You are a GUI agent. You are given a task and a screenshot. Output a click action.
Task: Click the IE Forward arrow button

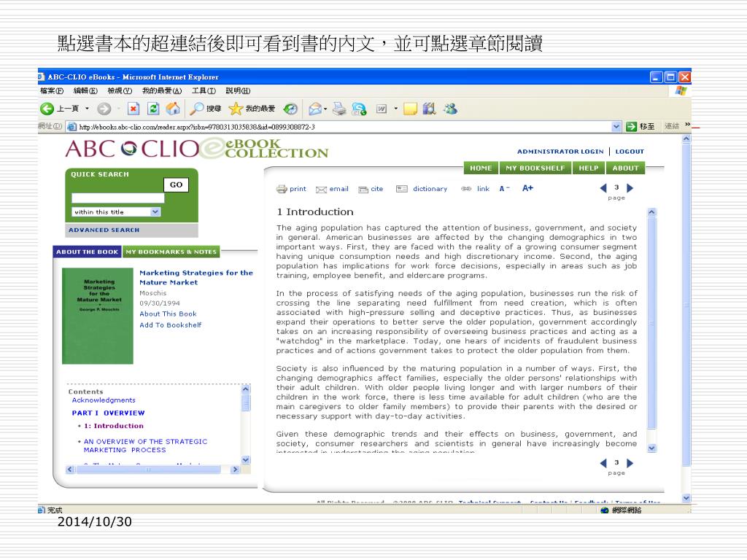click(x=104, y=109)
